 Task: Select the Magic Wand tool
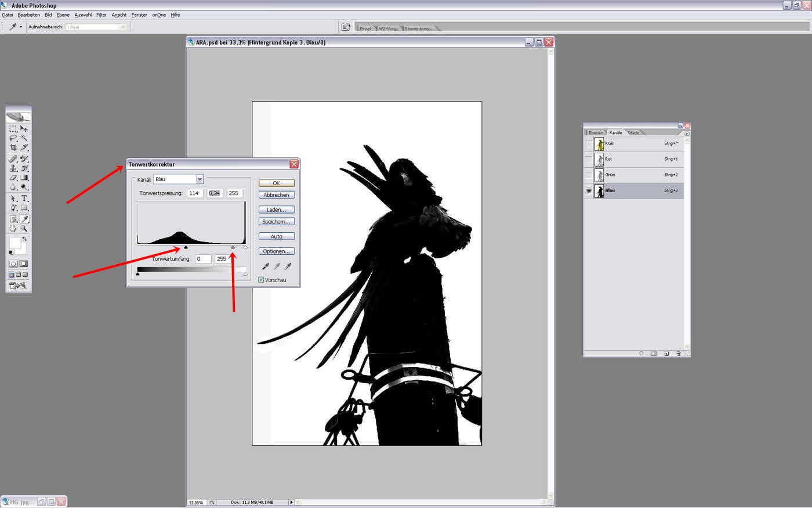click(24, 138)
